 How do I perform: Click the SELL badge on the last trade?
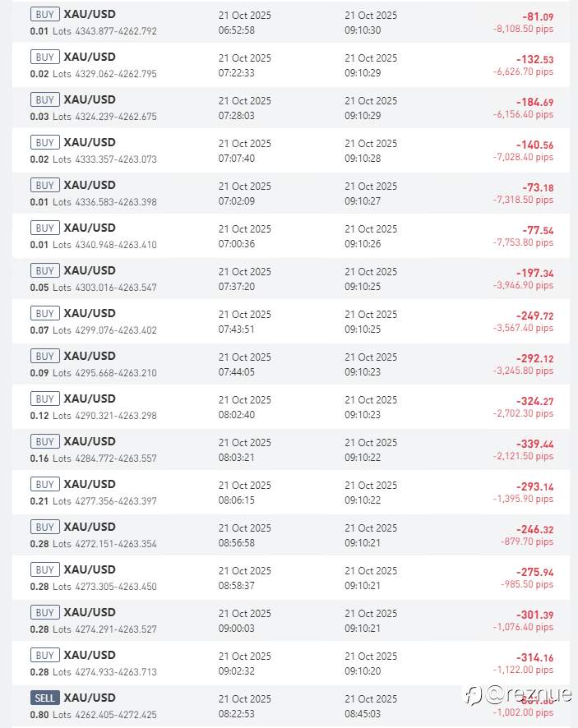point(44,698)
